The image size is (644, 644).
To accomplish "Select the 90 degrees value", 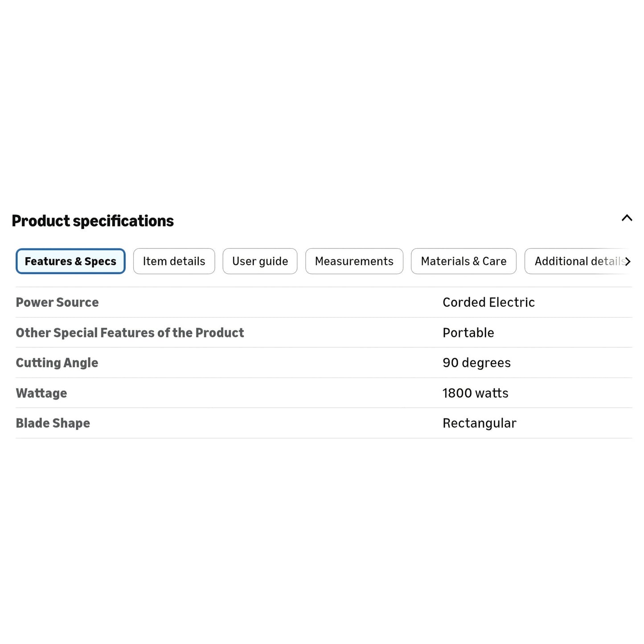I will coord(476,363).
